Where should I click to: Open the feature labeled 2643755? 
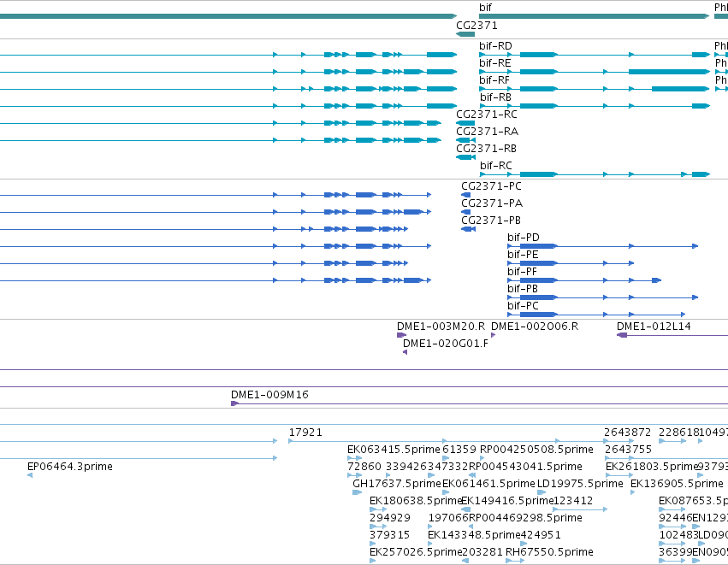point(628,450)
